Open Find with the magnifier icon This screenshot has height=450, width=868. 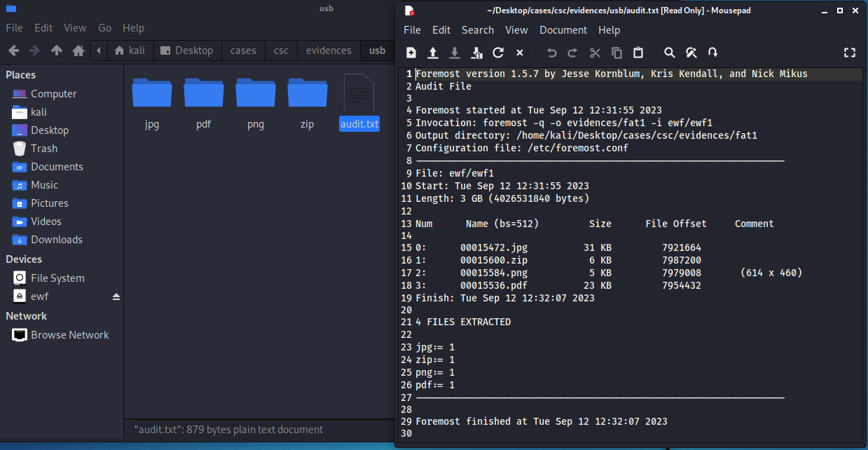(x=670, y=53)
